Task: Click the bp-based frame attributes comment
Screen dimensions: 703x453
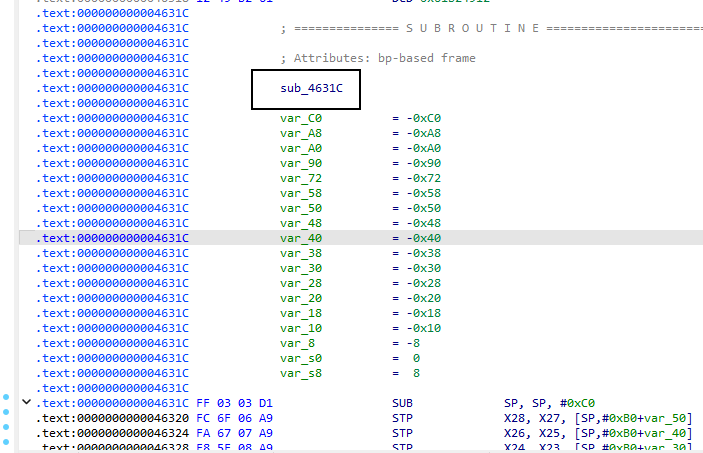Action: 378,58
